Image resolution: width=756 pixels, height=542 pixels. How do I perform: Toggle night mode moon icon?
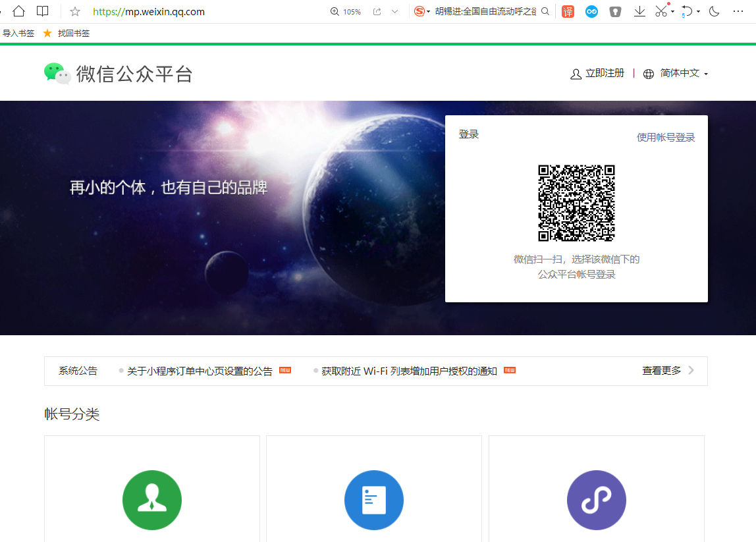[x=714, y=12]
